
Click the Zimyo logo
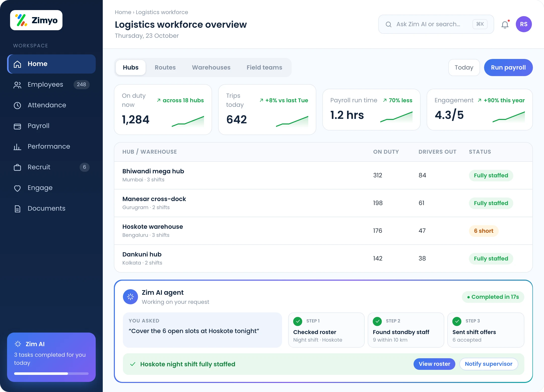[36, 20]
